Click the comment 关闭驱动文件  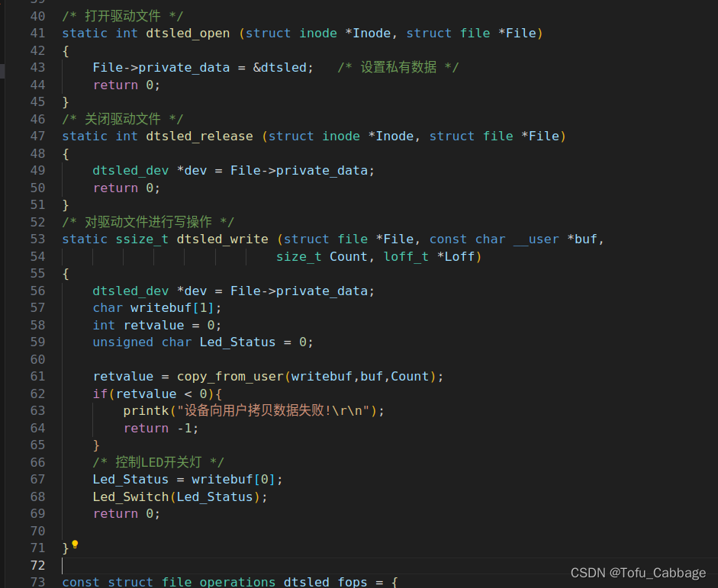point(123,120)
